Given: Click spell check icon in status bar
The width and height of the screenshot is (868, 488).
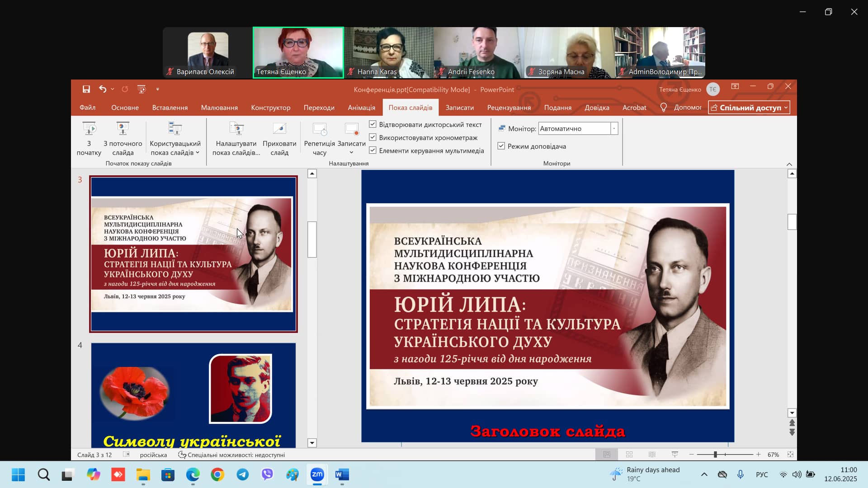Looking at the screenshot, I should click(x=126, y=454).
